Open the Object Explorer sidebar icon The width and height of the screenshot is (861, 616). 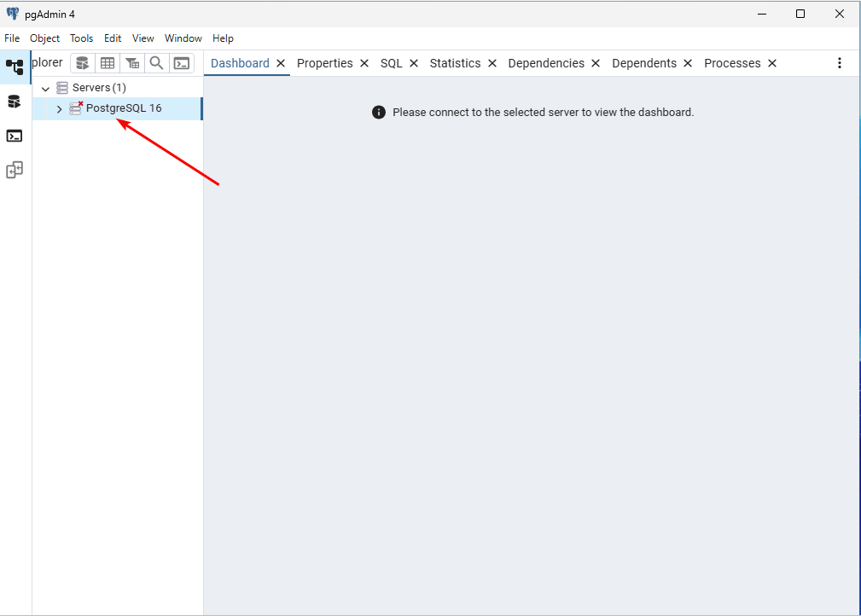pos(15,67)
